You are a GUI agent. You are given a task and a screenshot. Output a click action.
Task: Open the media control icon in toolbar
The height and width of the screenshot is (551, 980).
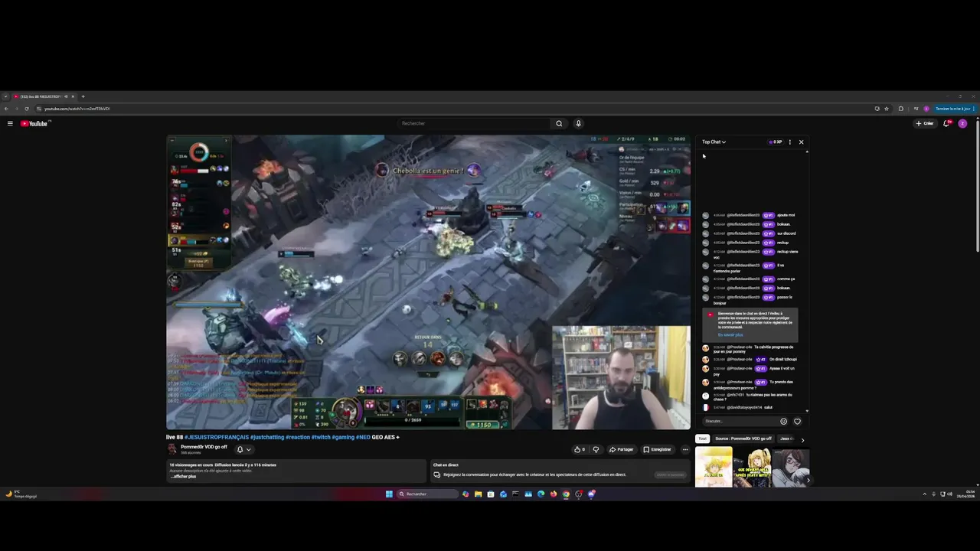click(x=916, y=109)
